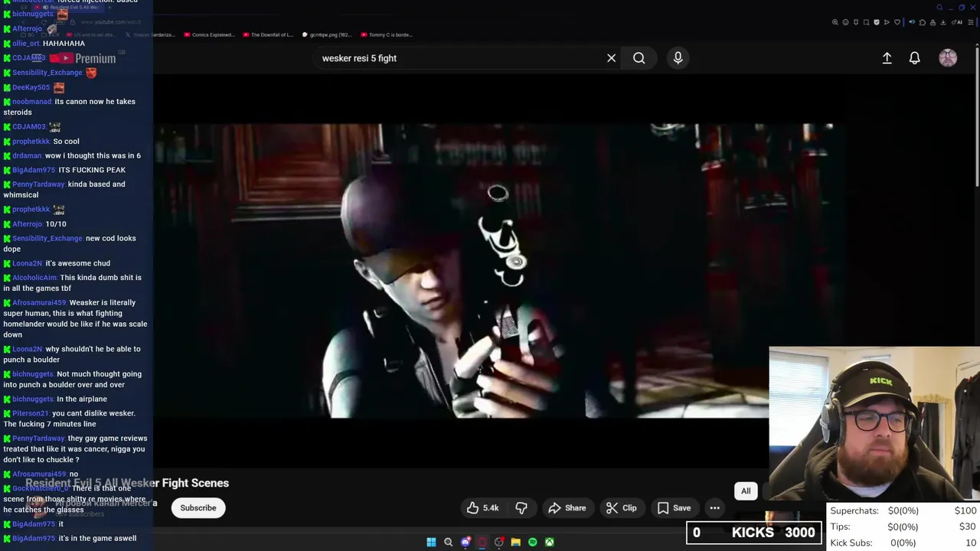Share the video
The height and width of the screenshot is (551, 980).
pos(567,508)
